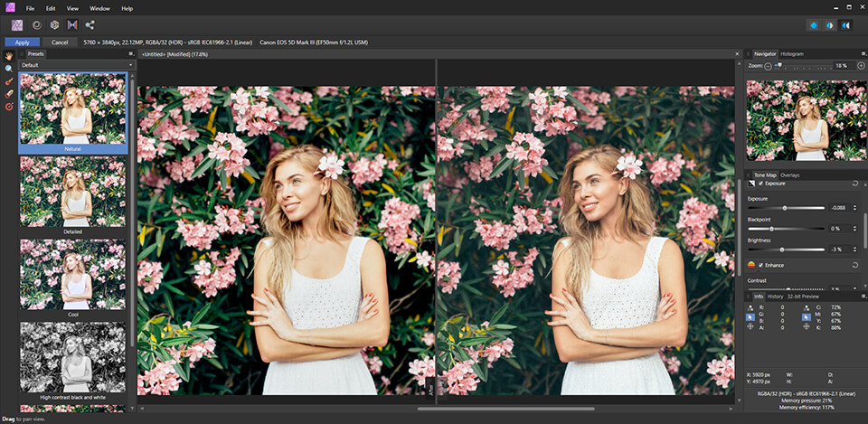Switch to the Photo persona
Screen dimensions: 868x424
18,25
